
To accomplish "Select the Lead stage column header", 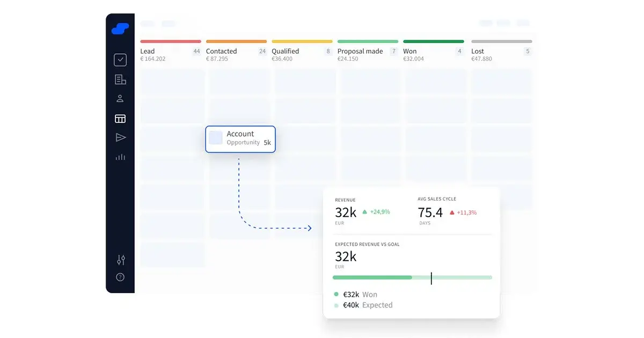I will [x=148, y=52].
